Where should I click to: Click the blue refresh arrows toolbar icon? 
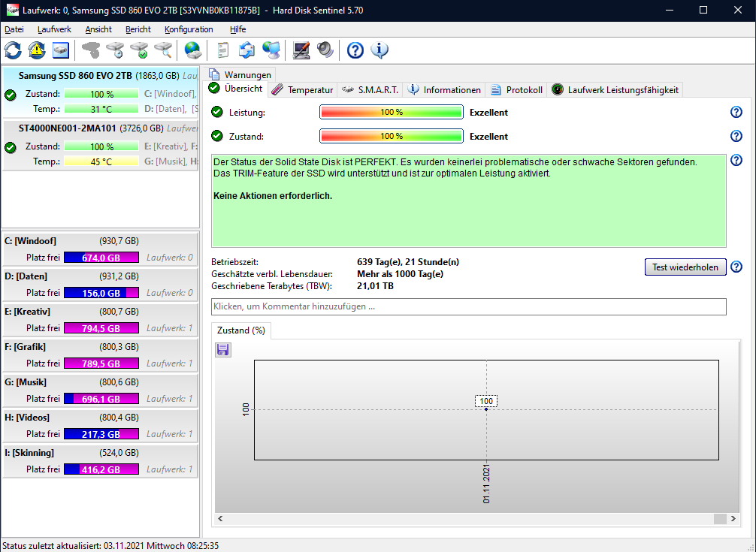13,50
